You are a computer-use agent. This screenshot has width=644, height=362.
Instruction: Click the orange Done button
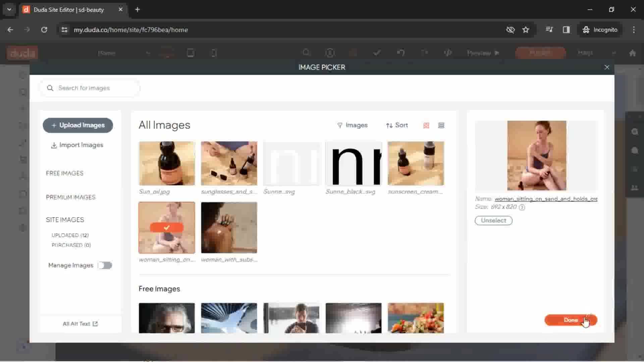(571, 320)
